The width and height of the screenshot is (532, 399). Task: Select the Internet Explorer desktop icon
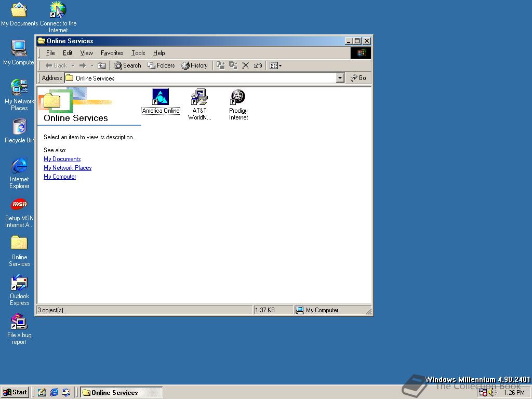(x=19, y=173)
